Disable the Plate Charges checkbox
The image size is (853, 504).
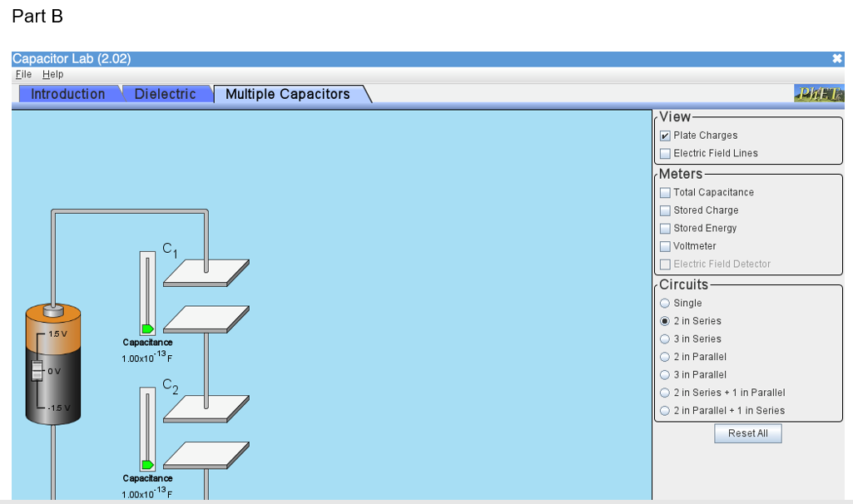[665, 135]
